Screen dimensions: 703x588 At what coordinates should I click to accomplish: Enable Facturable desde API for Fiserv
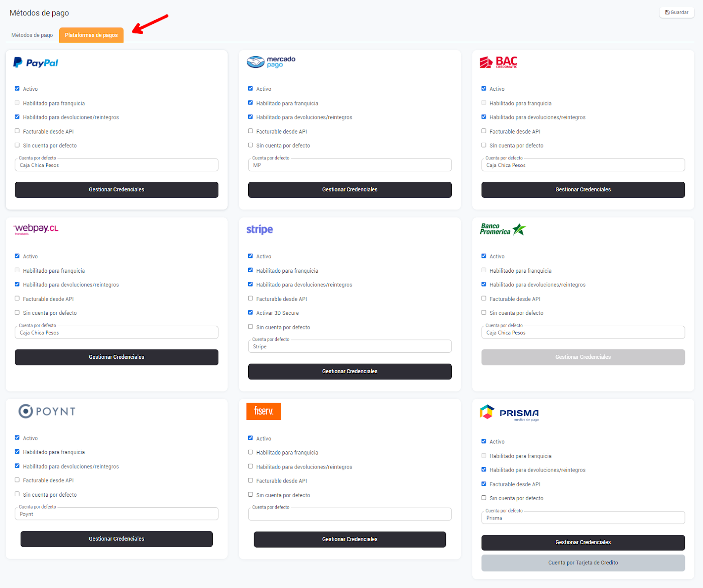tap(250, 480)
